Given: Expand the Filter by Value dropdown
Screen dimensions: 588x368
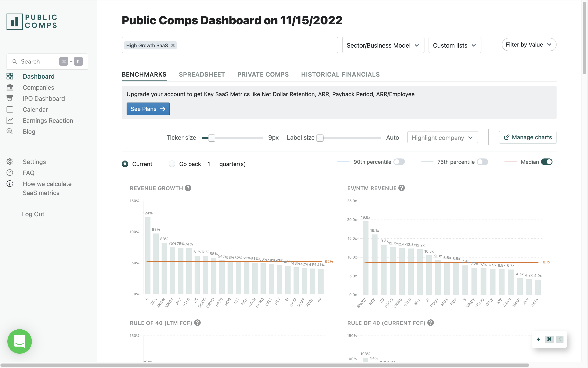Looking at the screenshot, I should point(529,45).
